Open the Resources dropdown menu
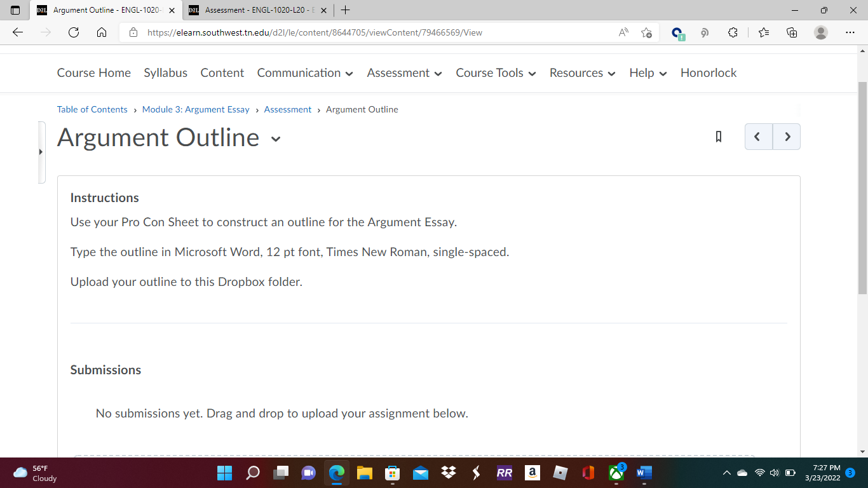The width and height of the screenshot is (868, 488). point(583,73)
